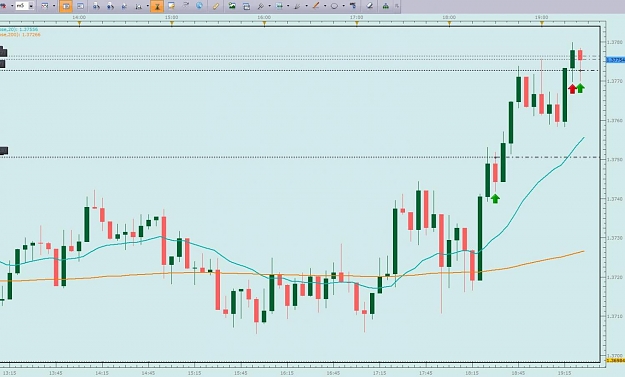Screen dimensions: 625x377
Task: Click the orange 200-period indicator label
Action: [x=20, y=35]
